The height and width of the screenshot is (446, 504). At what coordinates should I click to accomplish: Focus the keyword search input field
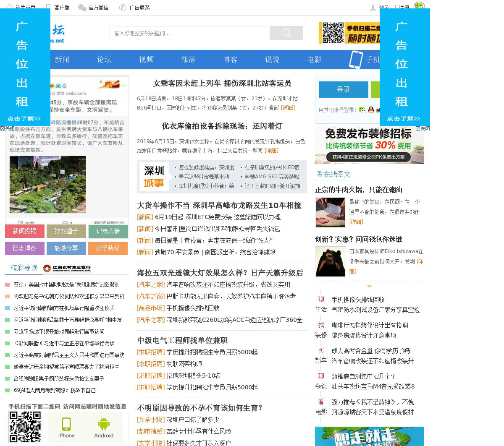pyautogui.click(x=189, y=33)
